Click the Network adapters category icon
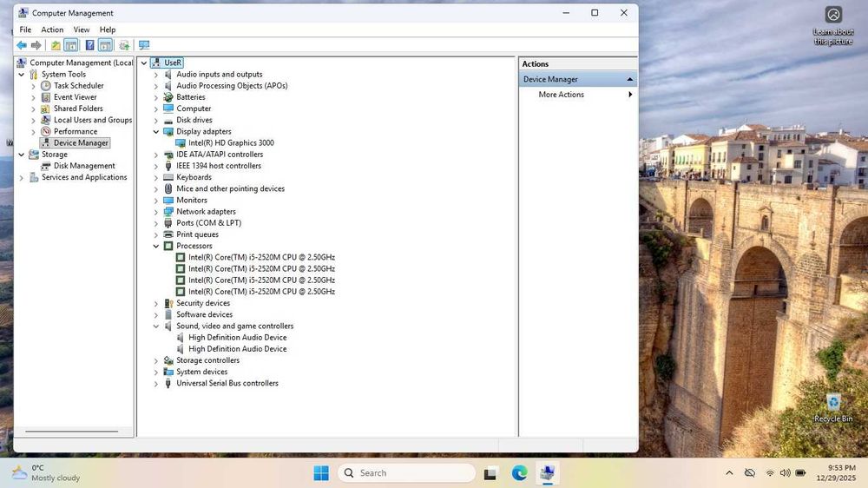This screenshot has width=868, height=488. (168, 212)
